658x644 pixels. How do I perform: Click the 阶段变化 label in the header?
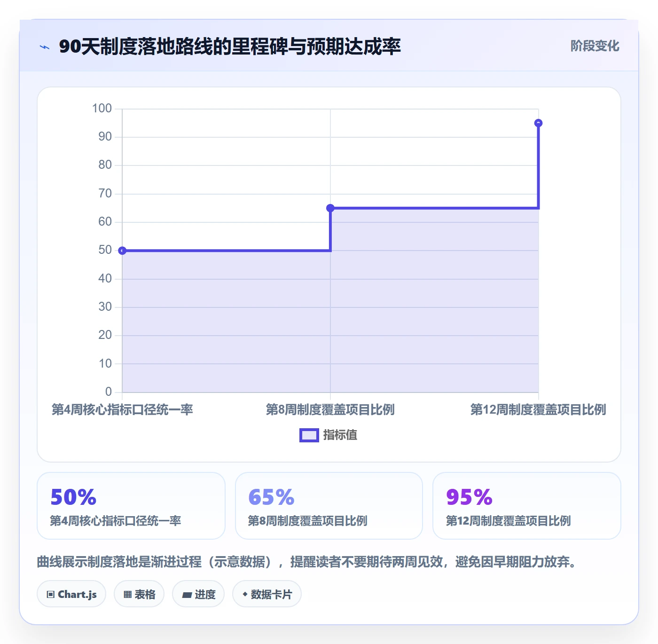[595, 46]
